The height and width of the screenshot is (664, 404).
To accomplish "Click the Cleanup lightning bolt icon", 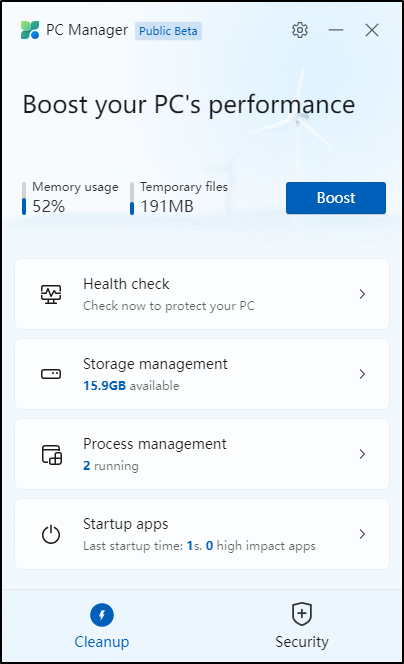I will pyautogui.click(x=102, y=615).
